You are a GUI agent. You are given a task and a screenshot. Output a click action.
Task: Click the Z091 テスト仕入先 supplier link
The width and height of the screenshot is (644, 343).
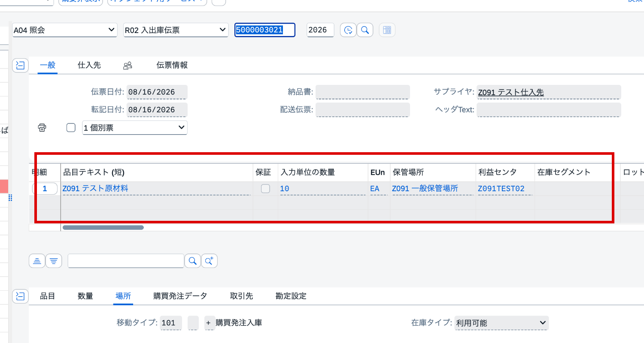pyautogui.click(x=511, y=92)
